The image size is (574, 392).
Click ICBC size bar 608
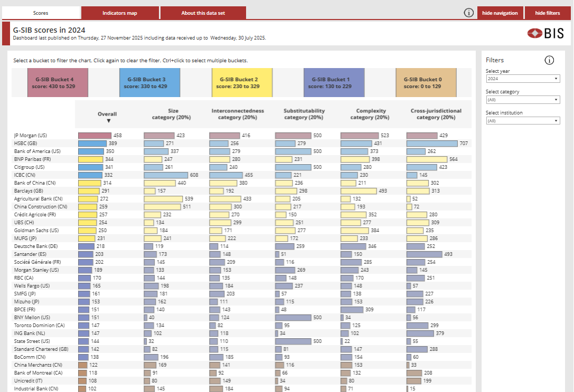(x=166, y=175)
